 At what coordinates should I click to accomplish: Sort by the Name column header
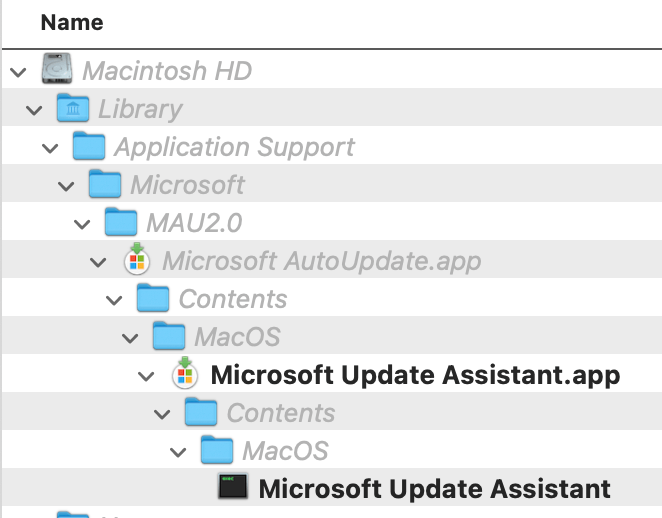[74, 22]
